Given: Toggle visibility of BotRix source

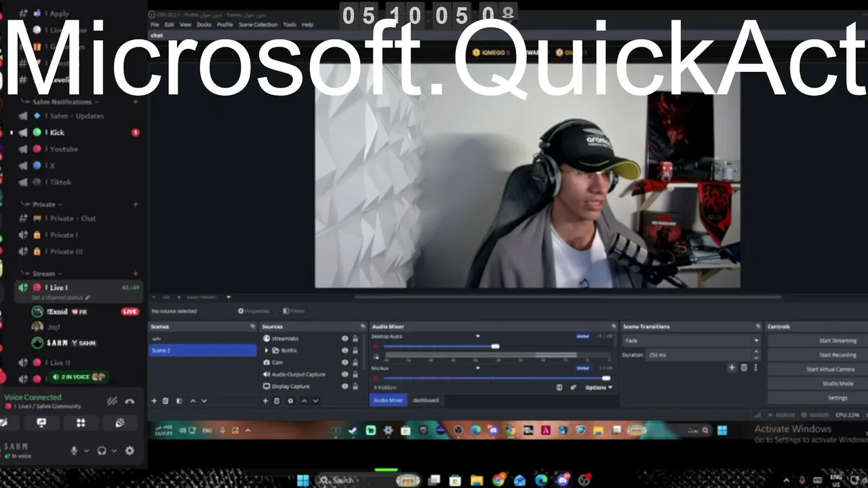Looking at the screenshot, I should tap(344, 350).
